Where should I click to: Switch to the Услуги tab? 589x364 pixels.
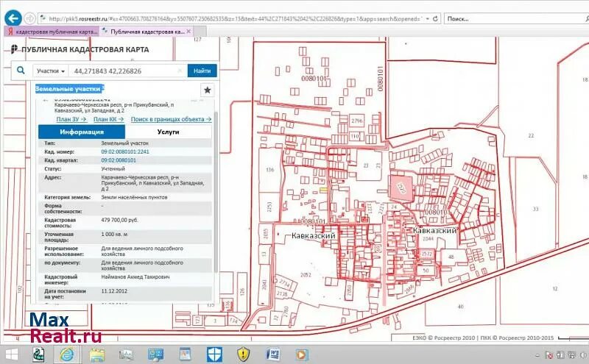tap(168, 132)
